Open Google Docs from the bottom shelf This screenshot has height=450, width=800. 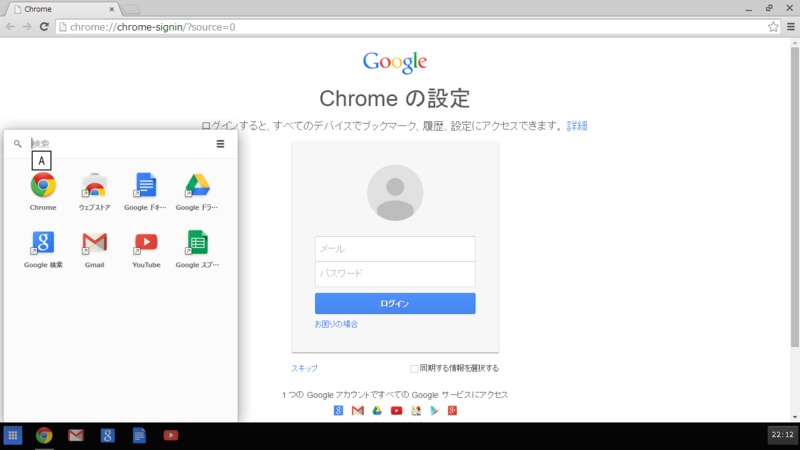click(x=139, y=435)
